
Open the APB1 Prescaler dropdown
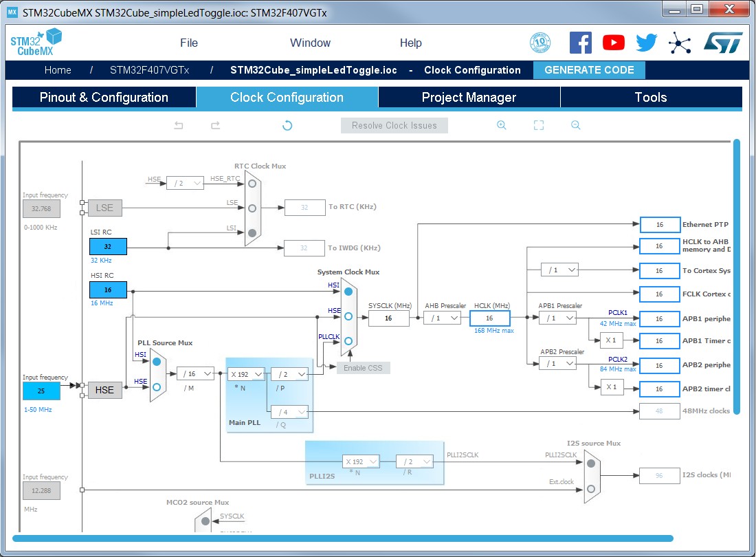tap(558, 318)
